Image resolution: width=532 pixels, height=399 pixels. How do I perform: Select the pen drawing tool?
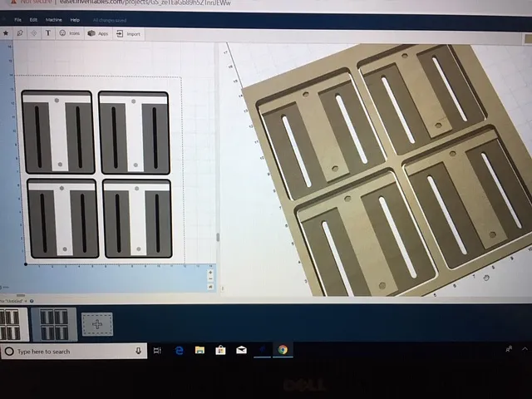(x=20, y=33)
